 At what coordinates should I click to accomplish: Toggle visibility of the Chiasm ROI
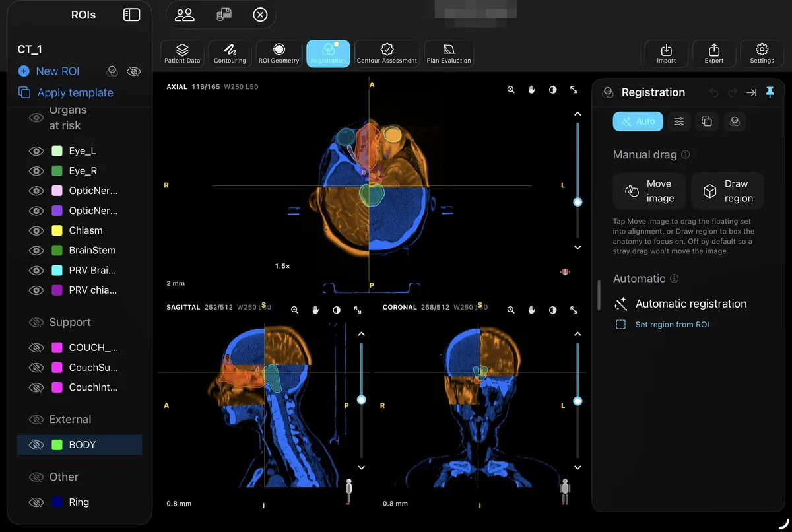[36, 230]
